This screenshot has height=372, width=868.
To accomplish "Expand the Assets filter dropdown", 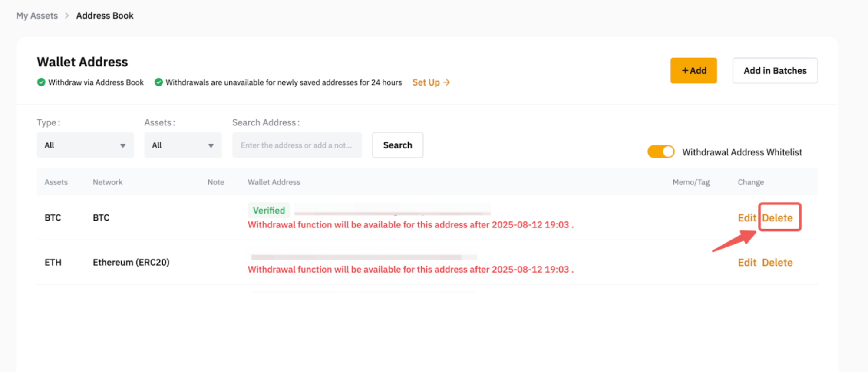I will click(x=183, y=145).
